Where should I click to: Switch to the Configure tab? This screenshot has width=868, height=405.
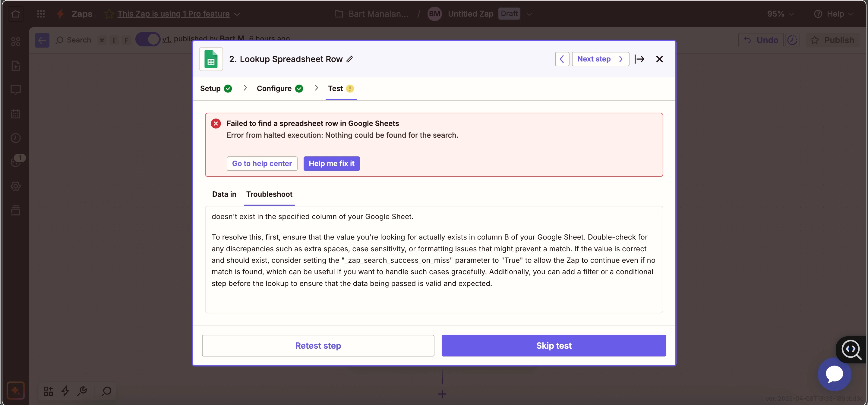pyautogui.click(x=280, y=88)
